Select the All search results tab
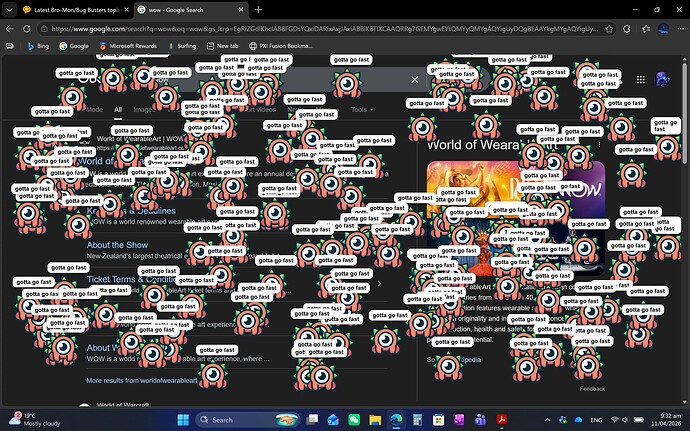690x431 pixels. click(x=117, y=110)
